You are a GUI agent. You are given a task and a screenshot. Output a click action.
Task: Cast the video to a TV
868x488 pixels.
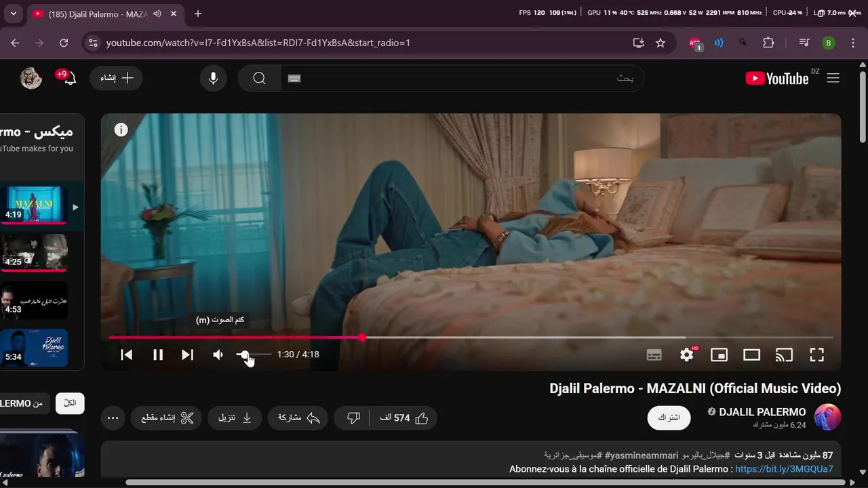click(784, 354)
